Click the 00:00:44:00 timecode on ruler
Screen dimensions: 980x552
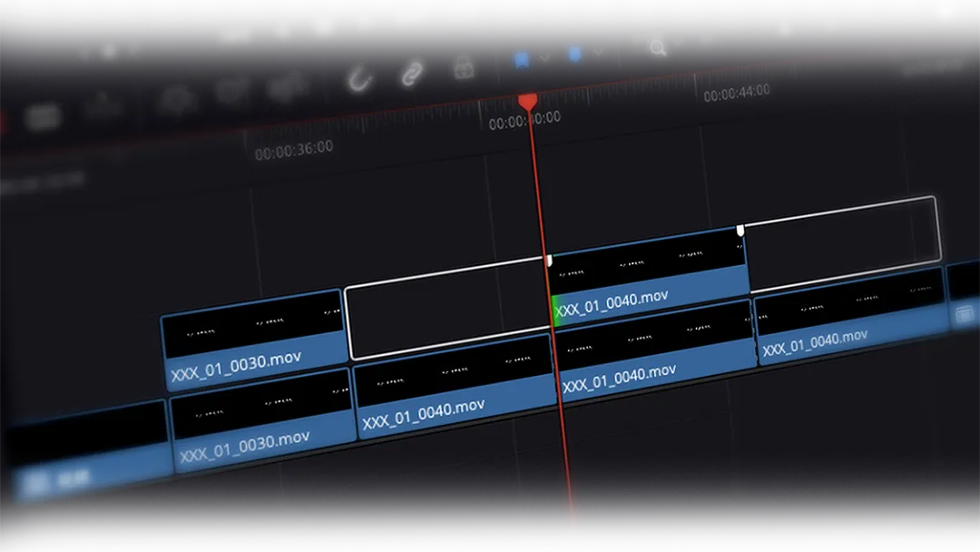(x=737, y=94)
